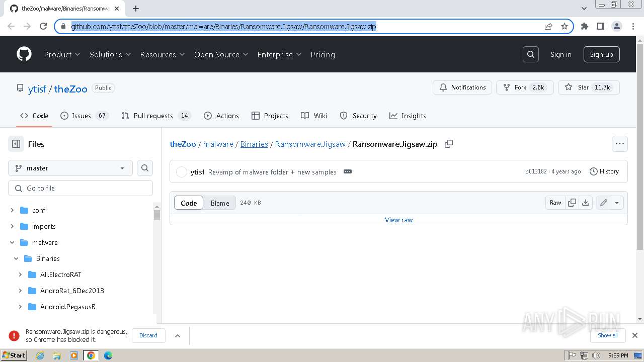Click the Go to file input field
The image size is (644, 362).
tap(80, 188)
